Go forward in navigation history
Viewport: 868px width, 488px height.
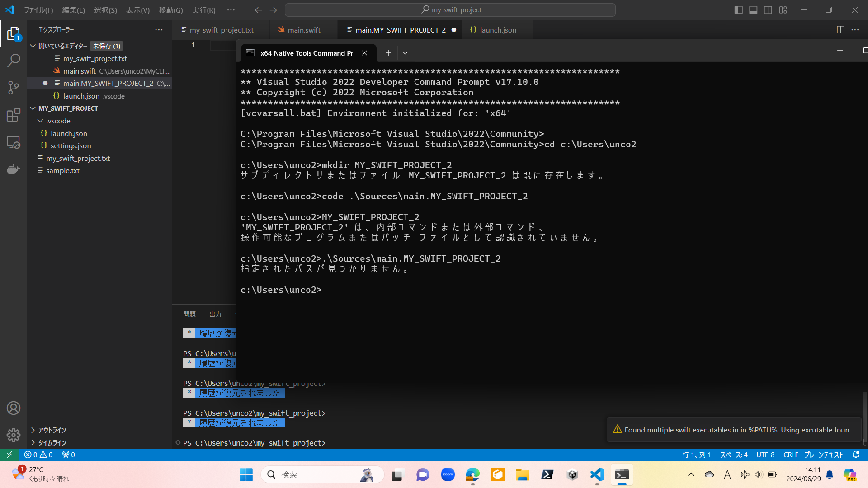(x=274, y=10)
